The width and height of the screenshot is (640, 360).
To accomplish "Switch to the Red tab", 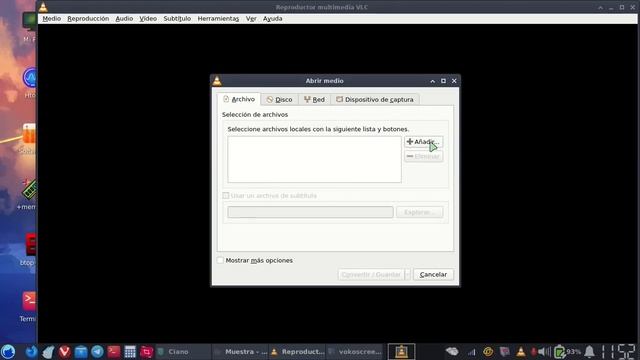I will 314,100.
